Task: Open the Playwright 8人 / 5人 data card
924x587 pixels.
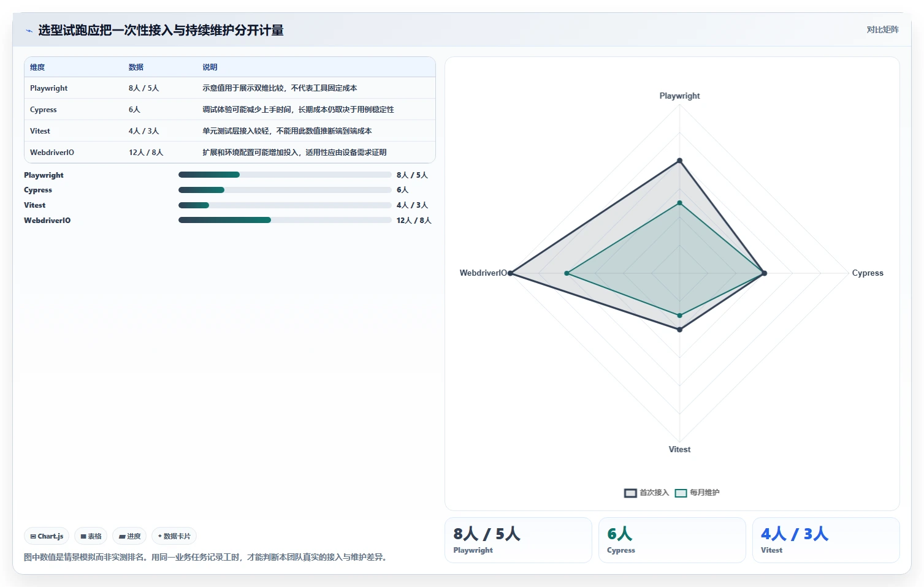Action: (x=518, y=540)
